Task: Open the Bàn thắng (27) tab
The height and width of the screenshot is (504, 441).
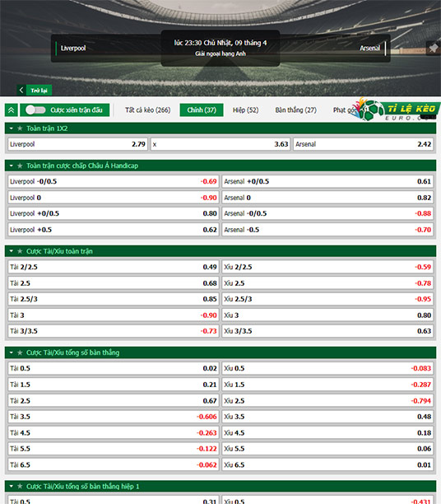Action: (296, 110)
